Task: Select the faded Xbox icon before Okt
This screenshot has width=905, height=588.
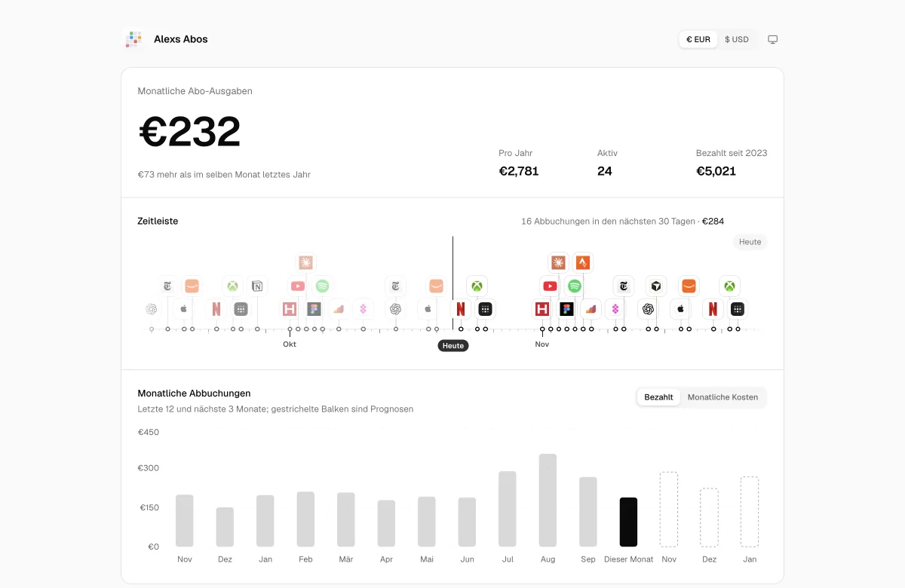Action: click(x=233, y=286)
